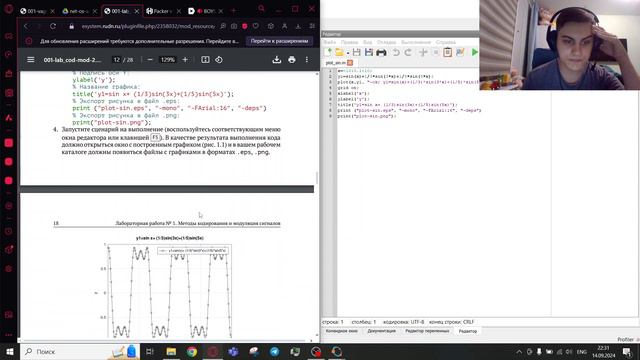The image size is (640, 360).
Task: Click the Поиск taskbar search box
Action: [80, 351]
